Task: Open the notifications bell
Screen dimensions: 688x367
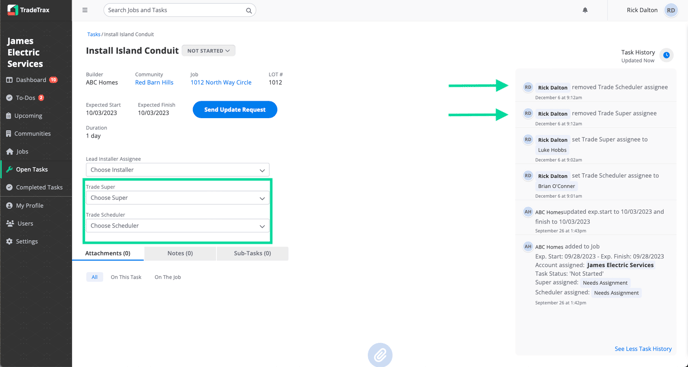Action: pos(585,10)
